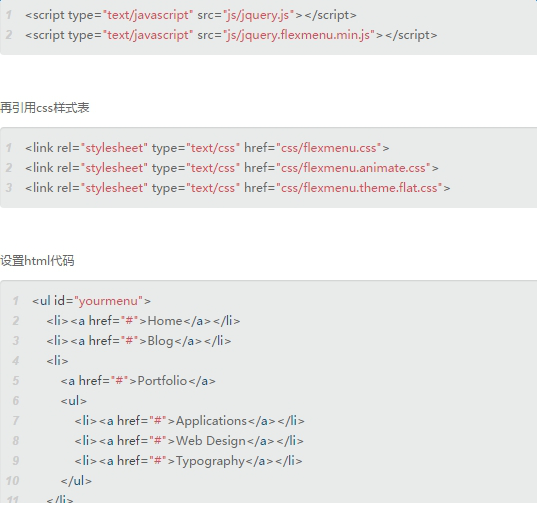Click the Web Design list item code line
This screenshot has height=523, width=537.
pyautogui.click(x=189, y=441)
